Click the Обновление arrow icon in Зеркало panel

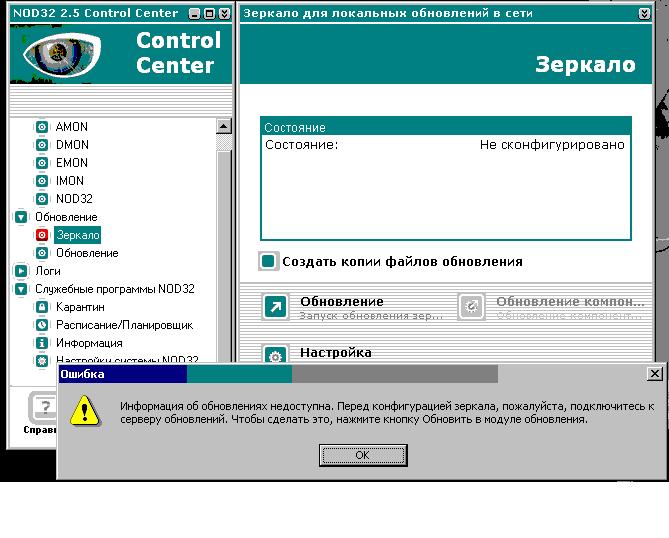coord(275,307)
